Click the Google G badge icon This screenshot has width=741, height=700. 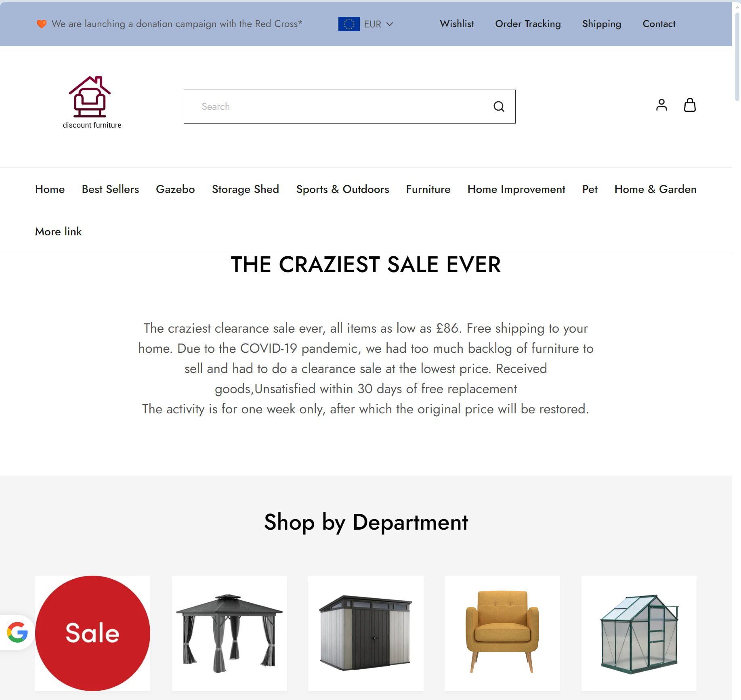(x=17, y=632)
